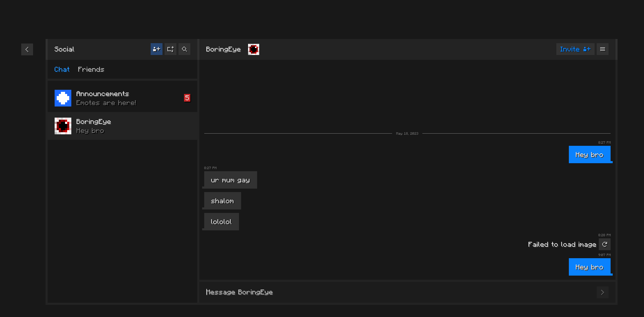
Task: Click the 'ur mum gay' message bubble
Action: point(231,180)
